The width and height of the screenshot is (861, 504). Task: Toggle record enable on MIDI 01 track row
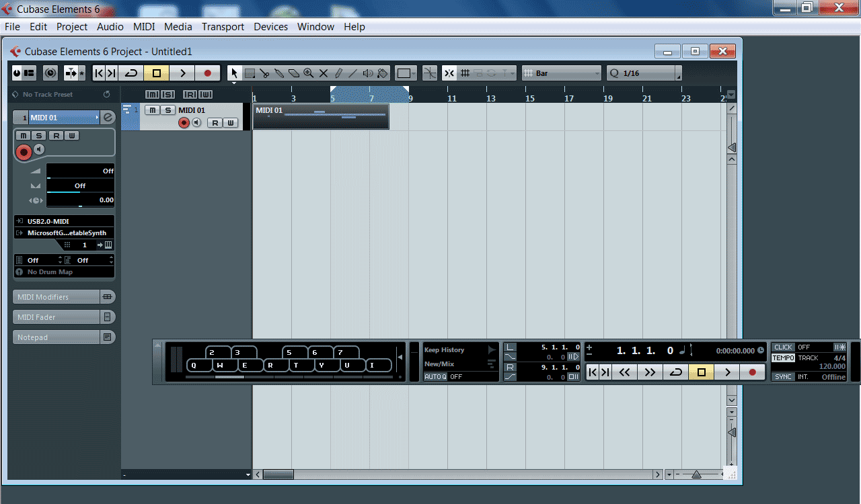[184, 122]
